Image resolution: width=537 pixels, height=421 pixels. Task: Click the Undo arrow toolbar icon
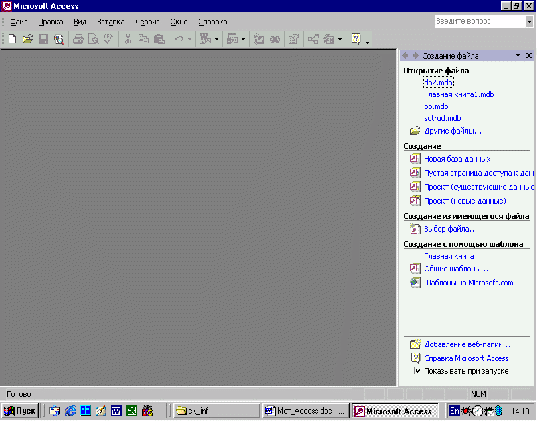click(x=179, y=39)
